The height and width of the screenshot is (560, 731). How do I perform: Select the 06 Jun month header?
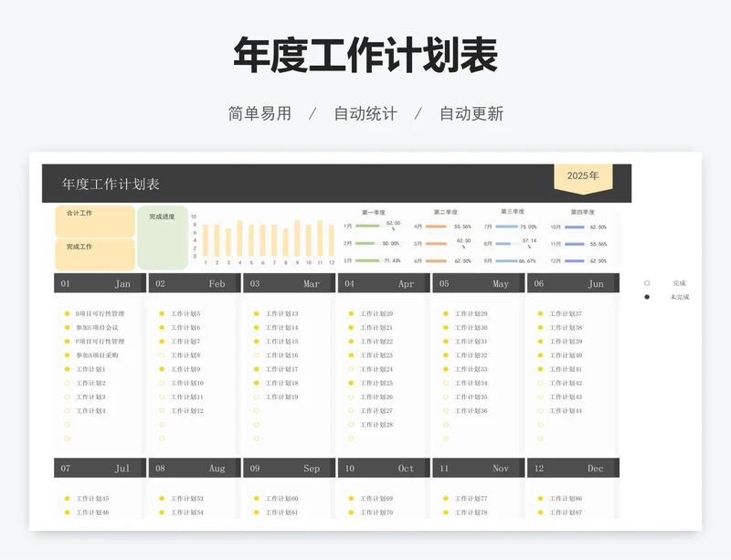pos(573,283)
